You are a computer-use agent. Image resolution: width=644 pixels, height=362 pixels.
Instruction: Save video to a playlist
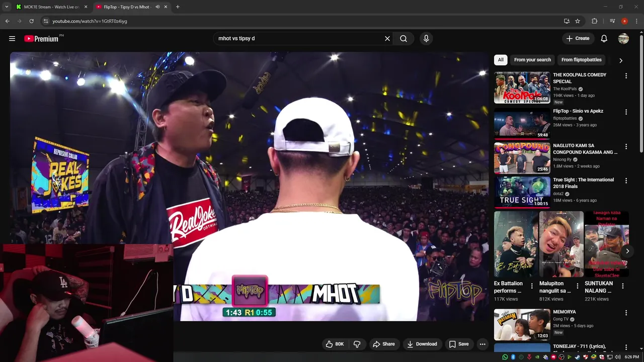click(x=459, y=344)
